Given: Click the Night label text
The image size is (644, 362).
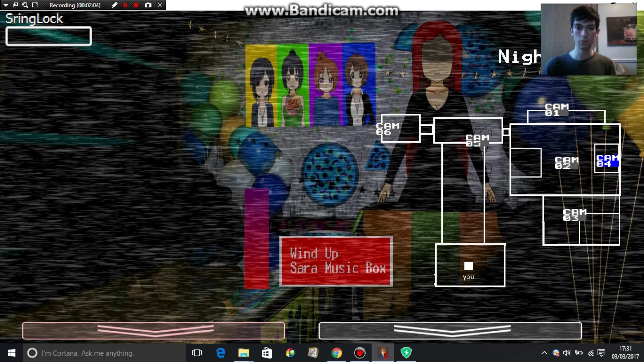Looking at the screenshot, I should [x=519, y=57].
